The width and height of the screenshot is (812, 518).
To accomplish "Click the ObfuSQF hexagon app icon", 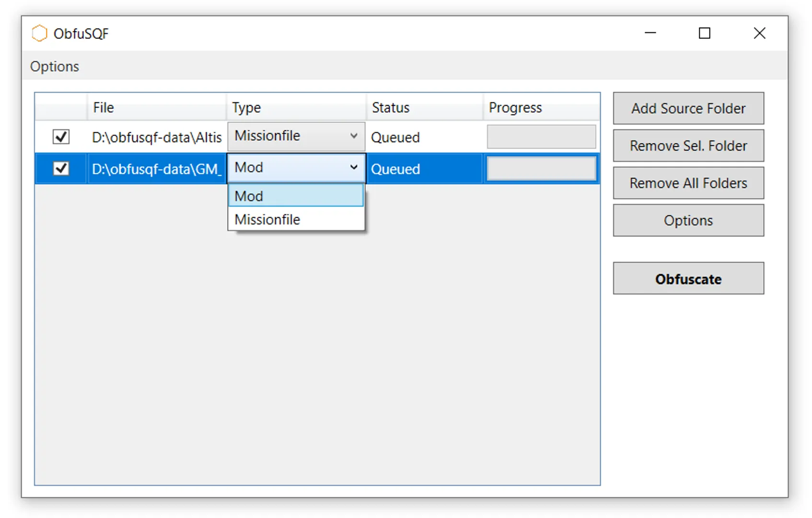I will [x=39, y=34].
